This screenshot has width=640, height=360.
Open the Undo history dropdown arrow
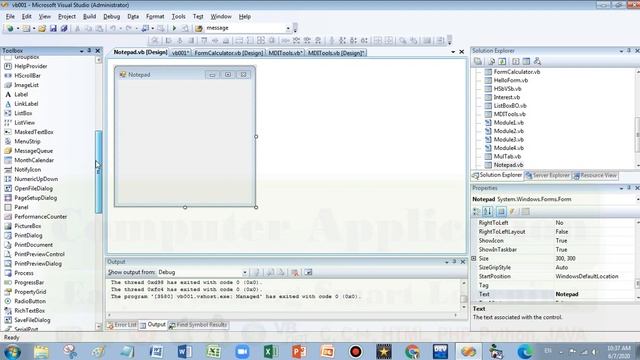[x=120, y=28]
